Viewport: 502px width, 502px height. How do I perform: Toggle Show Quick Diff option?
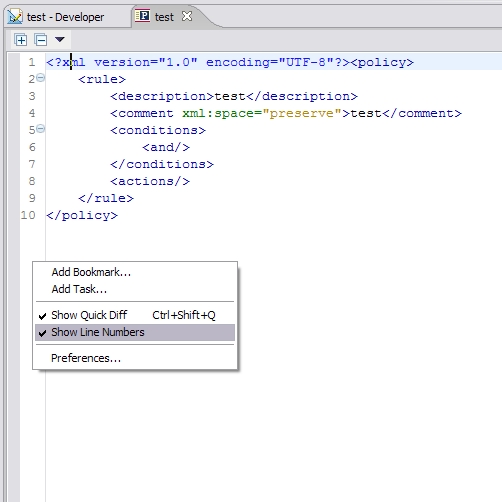135,315
